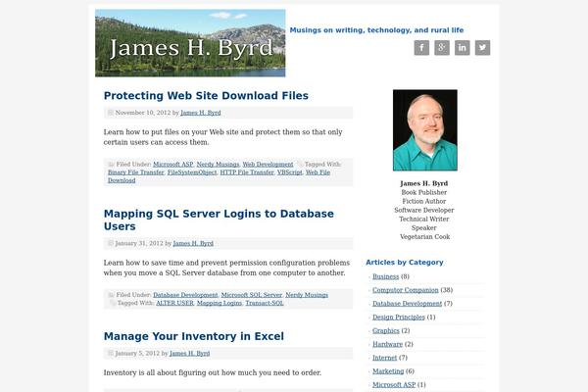Click the date text January 5, 2012
The width and height of the screenshot is (588, 392).
(x=137, y=353)
